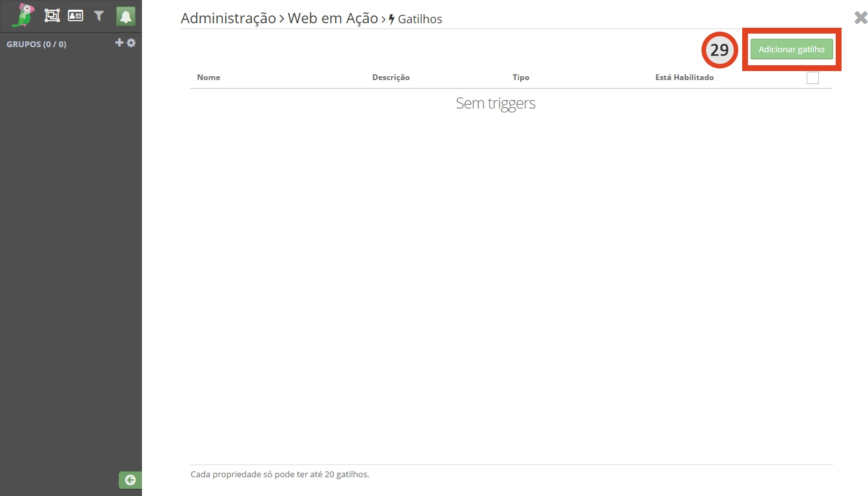Click the Tipo column header

tap(521, 77)
